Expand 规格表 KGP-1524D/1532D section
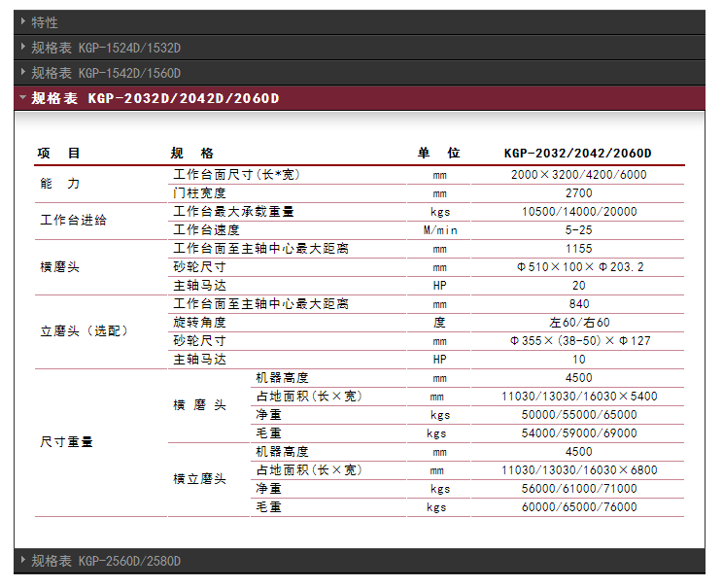The width and height of the screenshot is (723, 588). [x=360, y=48]
